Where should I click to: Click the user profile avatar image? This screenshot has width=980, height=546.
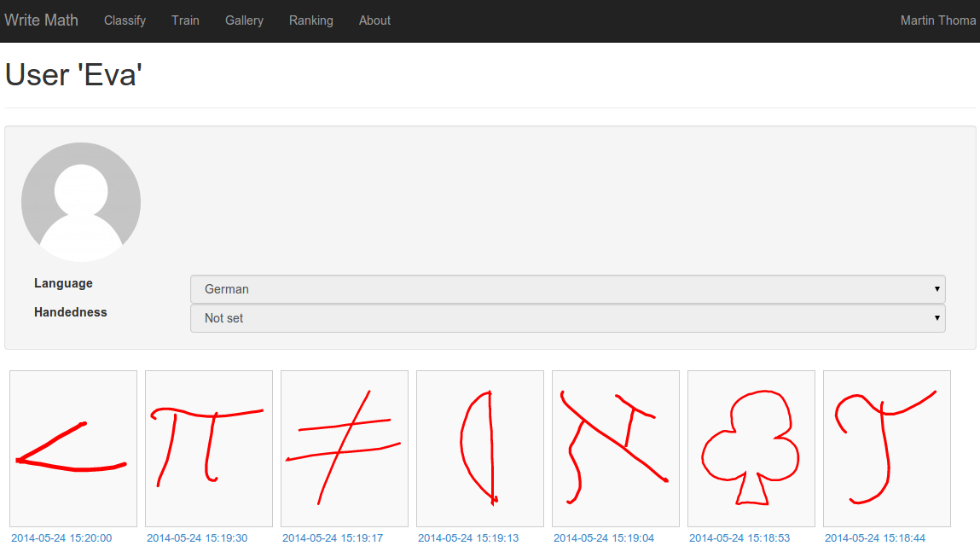tap(81, 201)
